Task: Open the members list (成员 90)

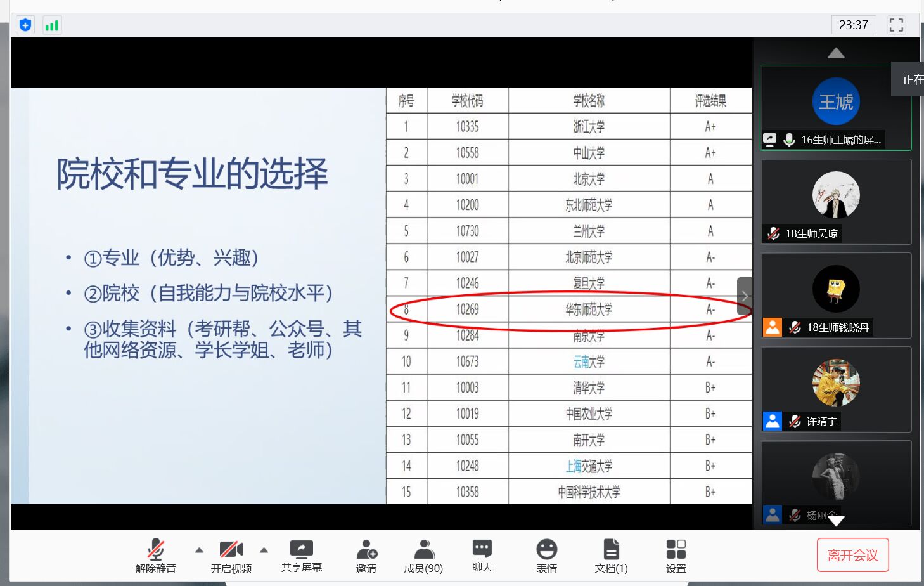Action: tap(423, 555)
